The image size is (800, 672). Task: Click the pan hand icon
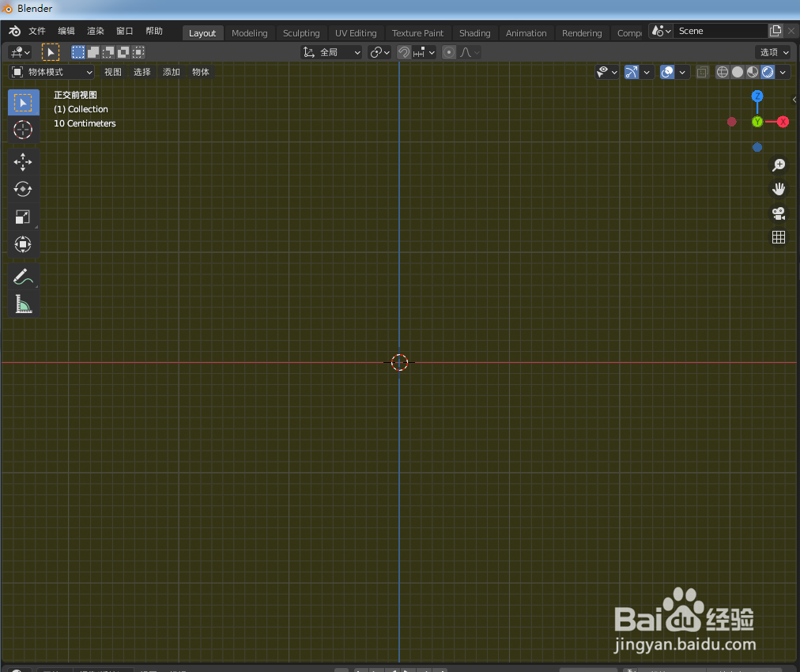pyautogui.click(x=779, y=188)
